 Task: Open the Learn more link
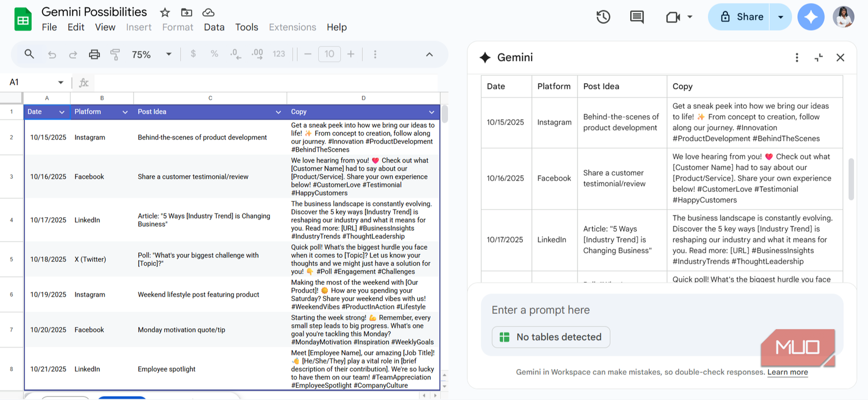(788, 372)
